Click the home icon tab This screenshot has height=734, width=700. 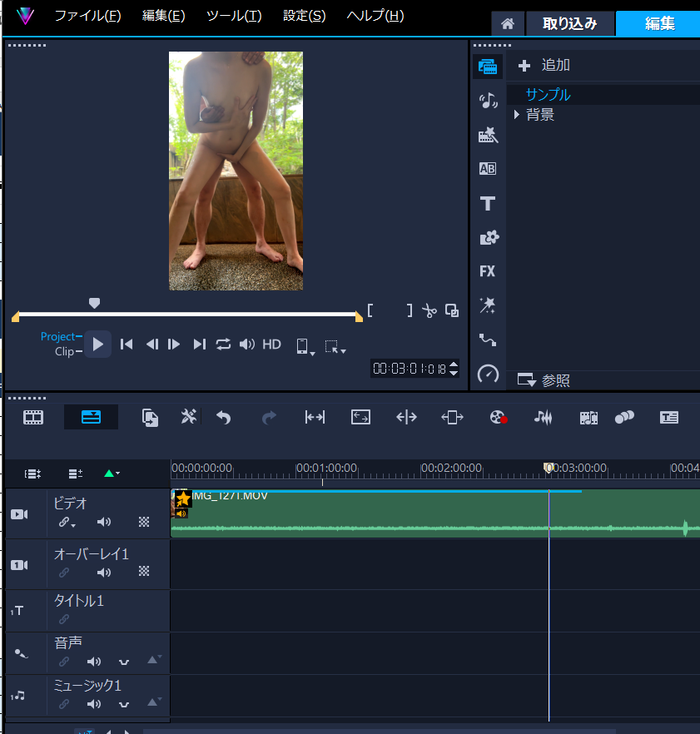[508, 23]
